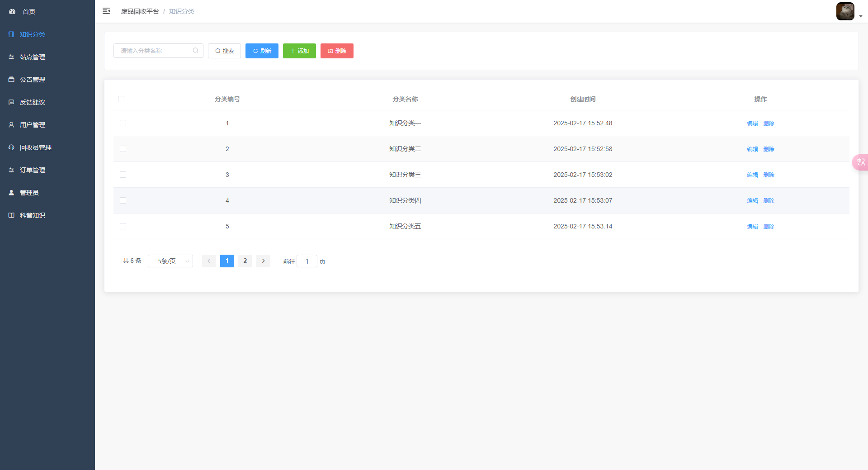Click the blue 刷新 refresh button
The image size is (868, 470).
pyautogui.click(x=262, y=51)
